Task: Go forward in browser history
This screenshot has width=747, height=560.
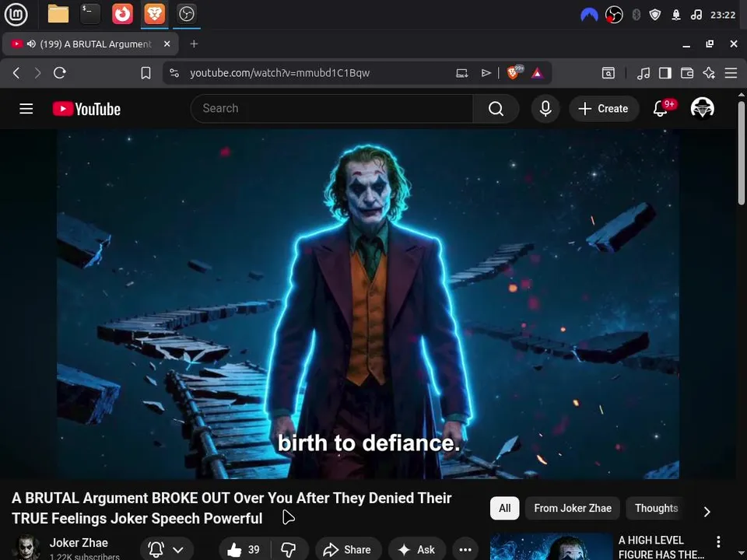Action: coord(37,73)
